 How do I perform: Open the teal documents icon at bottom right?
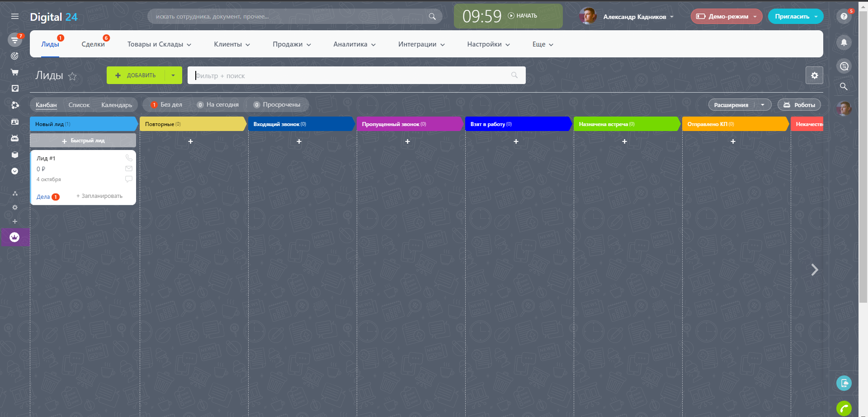pos(844,383)
